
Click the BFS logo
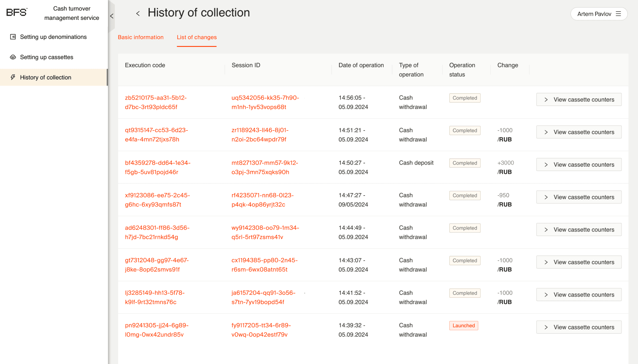coord(17,13)
